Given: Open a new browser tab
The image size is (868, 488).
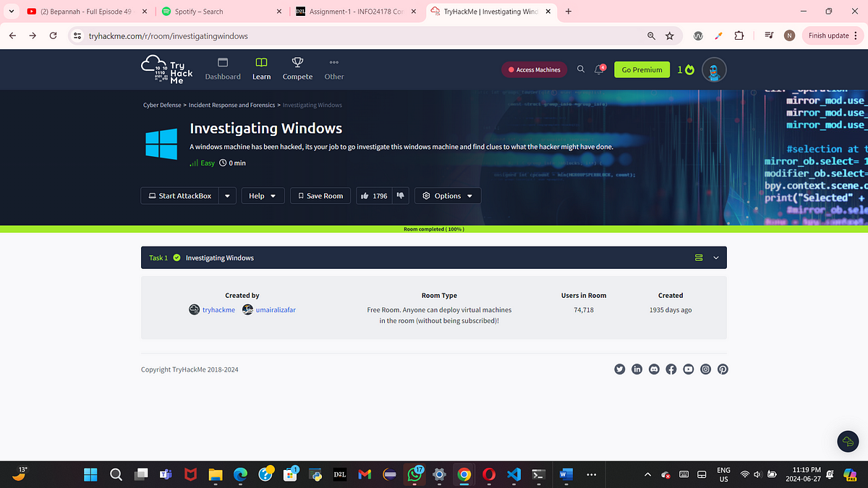Looking at the screenshot, I should (569, 12).
